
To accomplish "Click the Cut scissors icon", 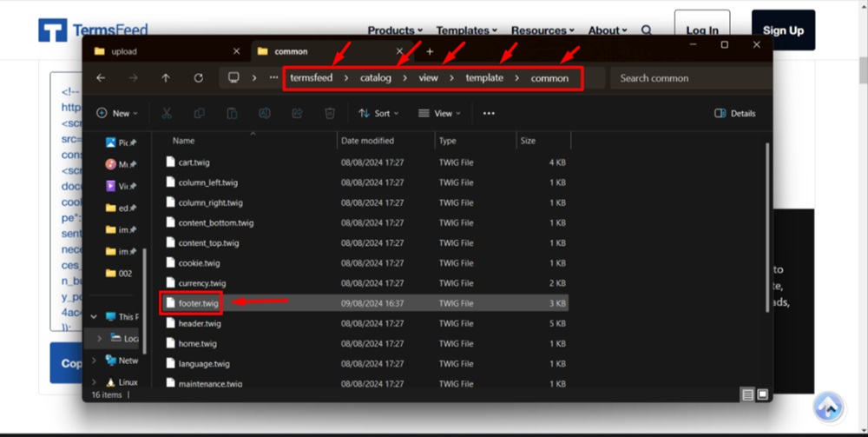I will point(167,113).
